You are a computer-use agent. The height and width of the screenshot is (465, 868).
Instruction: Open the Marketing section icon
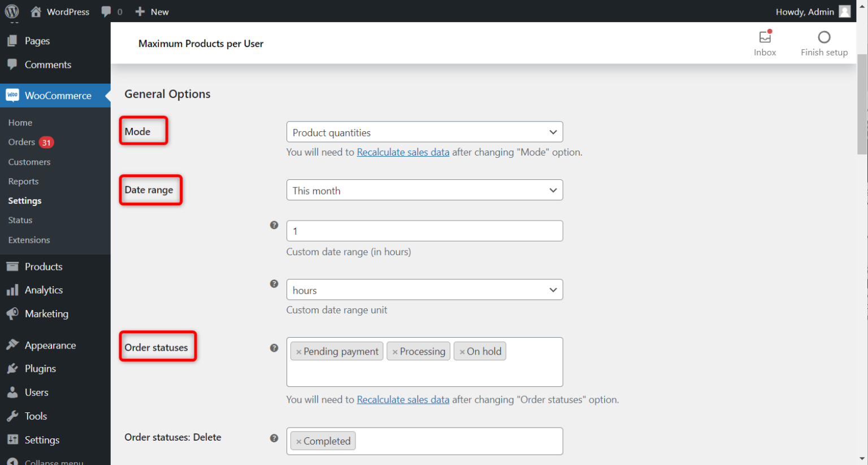tap(12, 313)
